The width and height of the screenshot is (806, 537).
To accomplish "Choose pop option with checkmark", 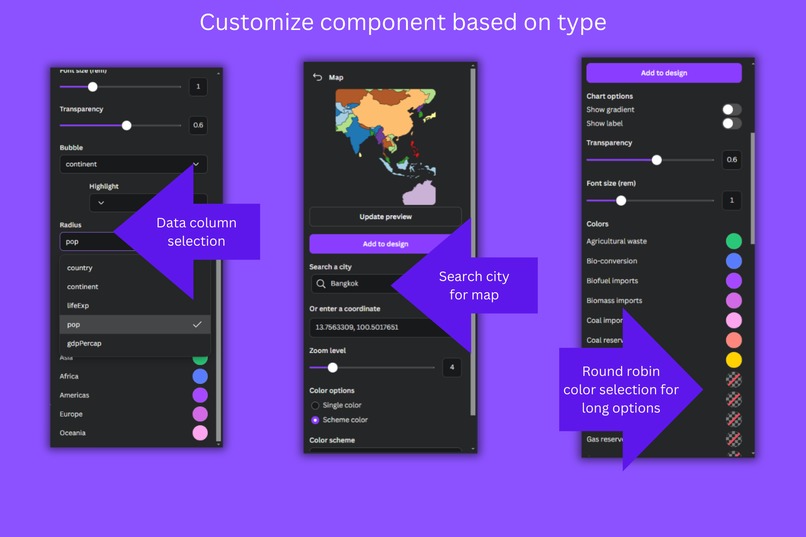I will point(135,324).
